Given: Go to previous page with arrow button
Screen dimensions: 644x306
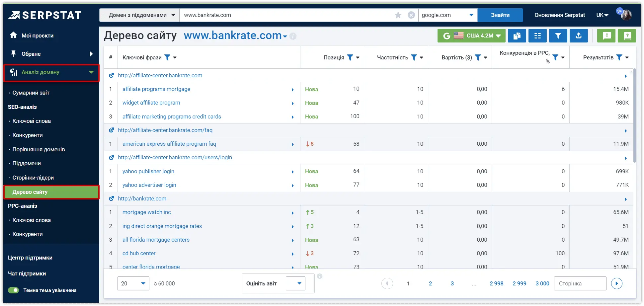Looking at the screenshot, I should tap(387, 283).
